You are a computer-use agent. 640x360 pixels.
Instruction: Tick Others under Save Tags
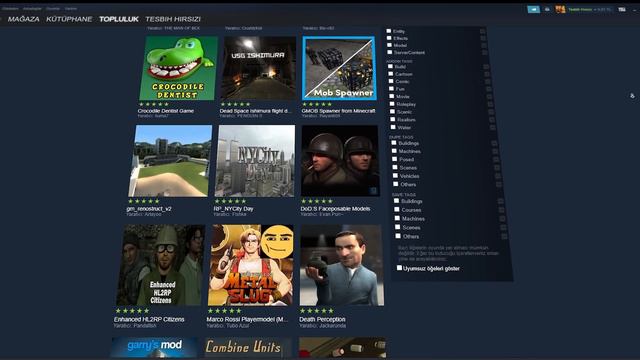click(398, 236)
